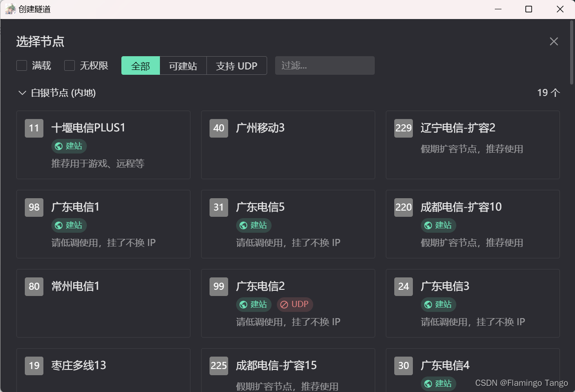Enable the 无权限 checkbox

click(x=70, y=65)
